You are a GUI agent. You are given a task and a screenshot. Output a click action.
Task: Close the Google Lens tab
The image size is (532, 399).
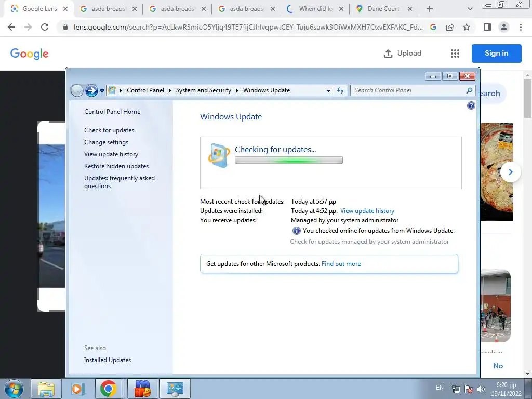pos(65,9)
